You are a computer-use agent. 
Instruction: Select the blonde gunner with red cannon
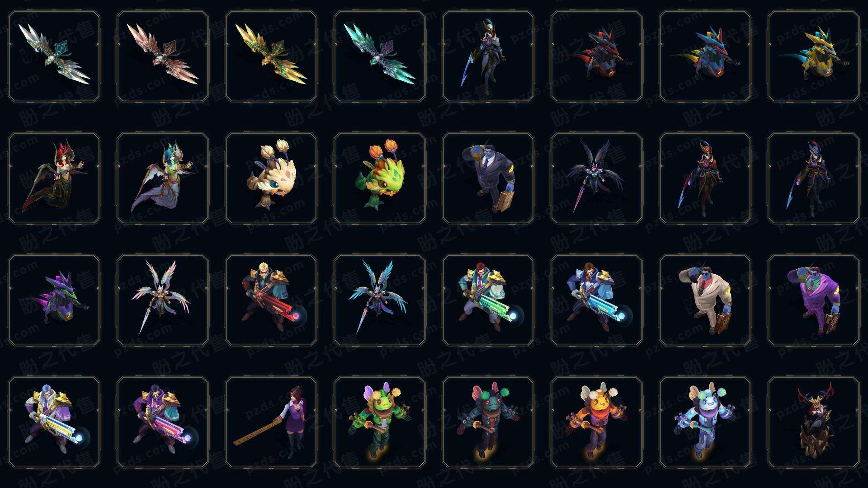point(271,300)
